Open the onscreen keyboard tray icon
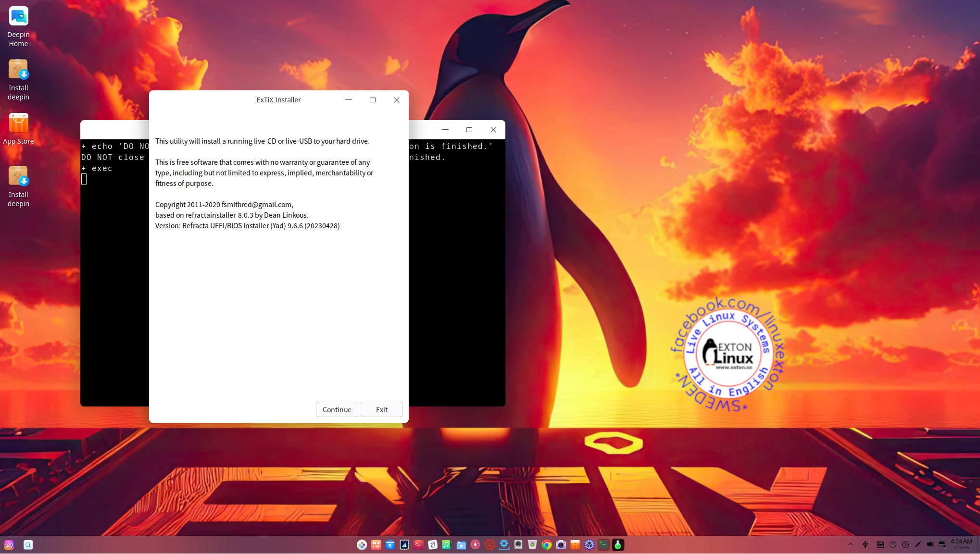This screenshot has height=554, width=980. (880, 544)
